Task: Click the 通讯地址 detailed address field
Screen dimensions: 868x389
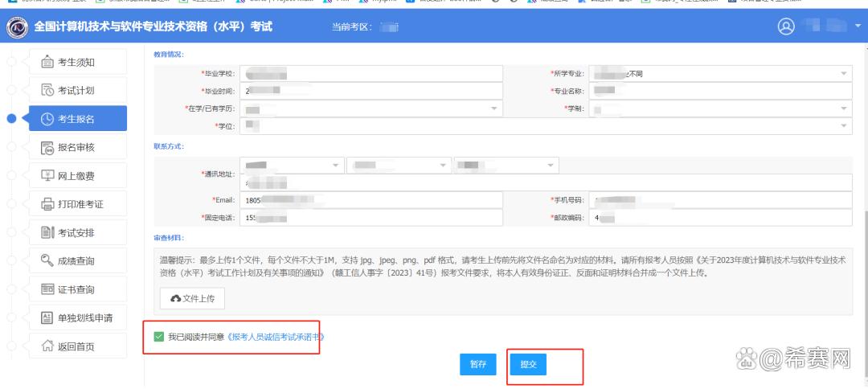Action: pos(546,182)
